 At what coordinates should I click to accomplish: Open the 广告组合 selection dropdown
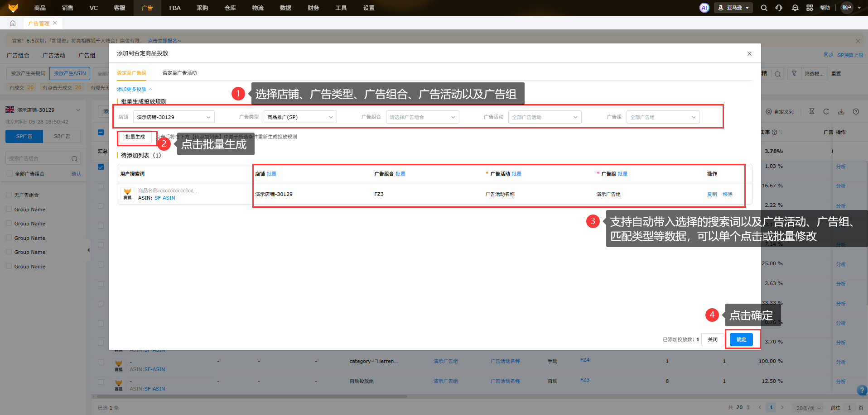[422, 117]
